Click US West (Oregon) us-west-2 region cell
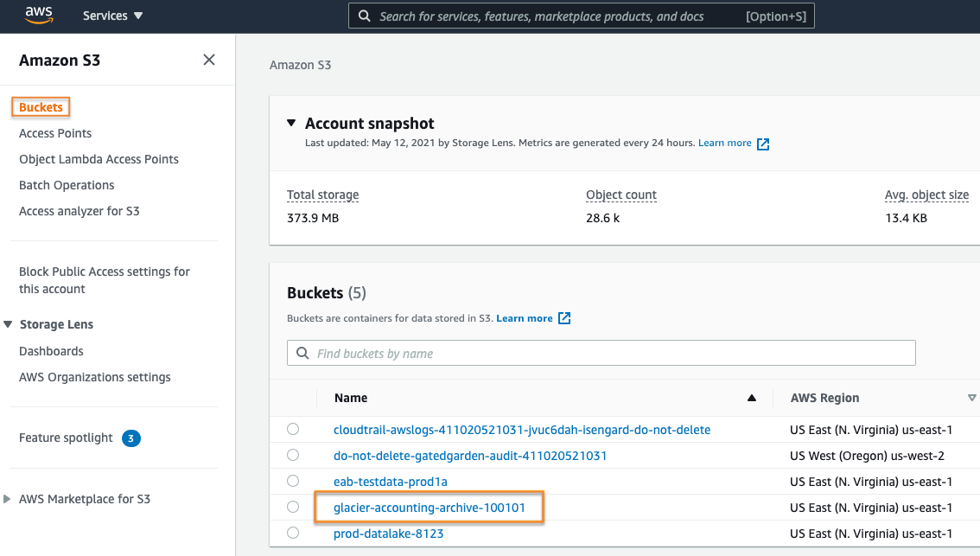Viewport: 980px width, 556px height. [x=867, y=456]
